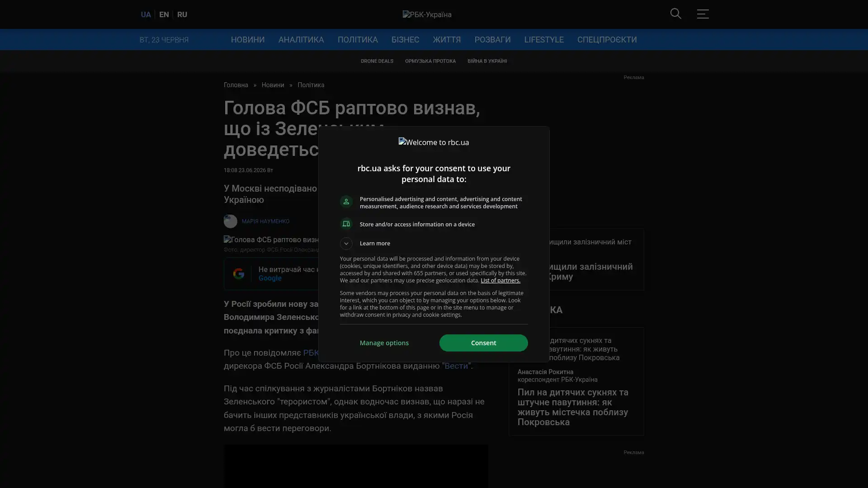This screenshot has height=488, width=868.
Task: Click author name Анастасія Рокитна
Action: (545, 372)
